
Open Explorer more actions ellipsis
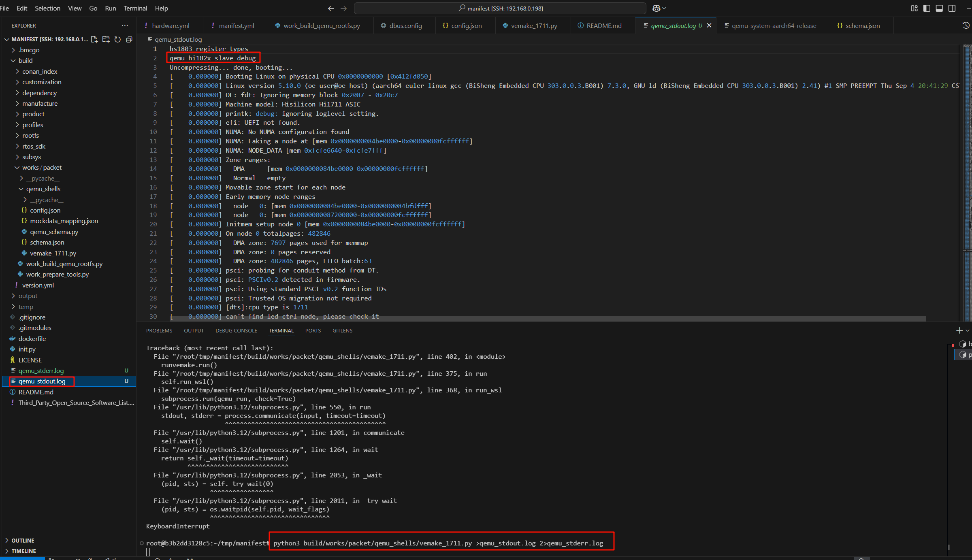[x=125, y=25]
